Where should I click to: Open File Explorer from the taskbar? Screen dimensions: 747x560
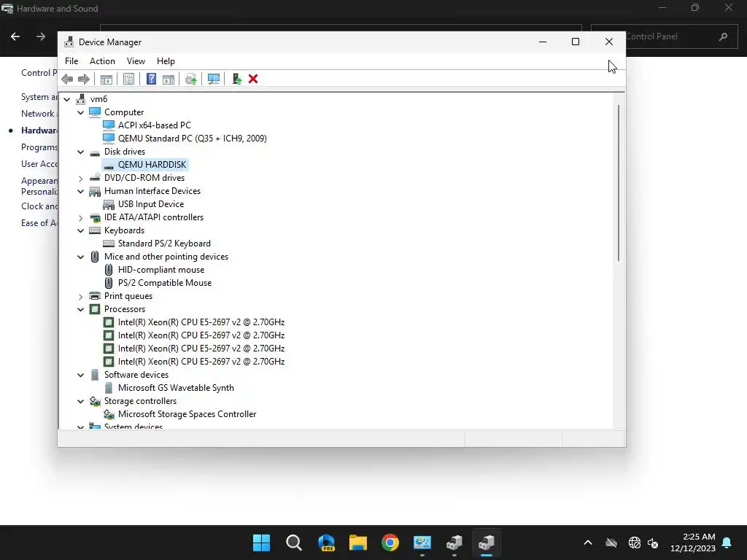(x=357, y=542)
